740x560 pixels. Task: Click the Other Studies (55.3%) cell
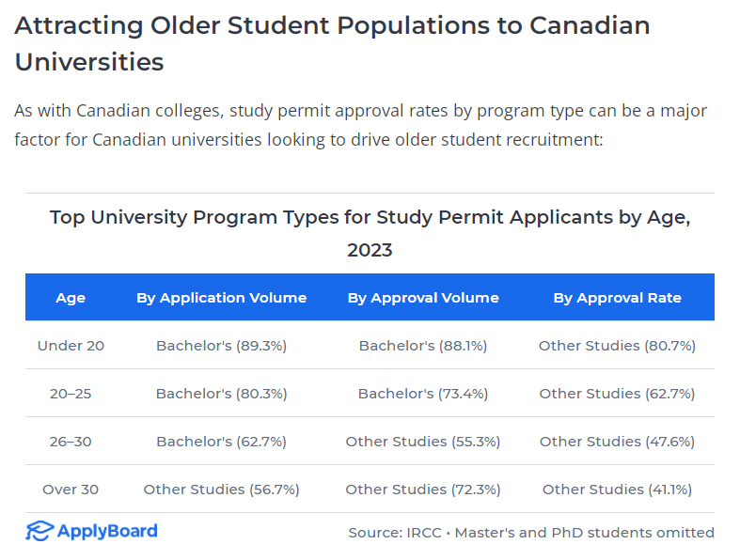(x=423, y=442)
